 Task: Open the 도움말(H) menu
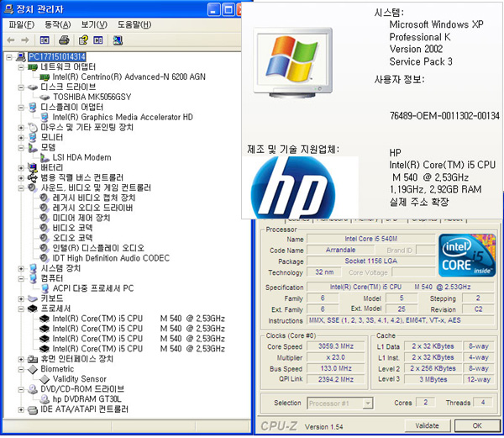[134, 24]
